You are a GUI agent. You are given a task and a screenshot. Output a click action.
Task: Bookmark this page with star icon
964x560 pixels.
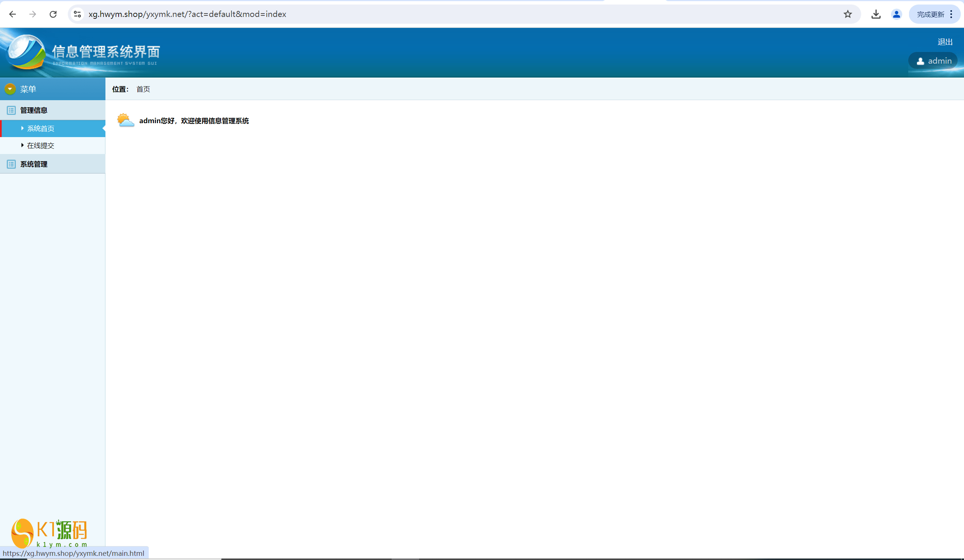(848, 14)
